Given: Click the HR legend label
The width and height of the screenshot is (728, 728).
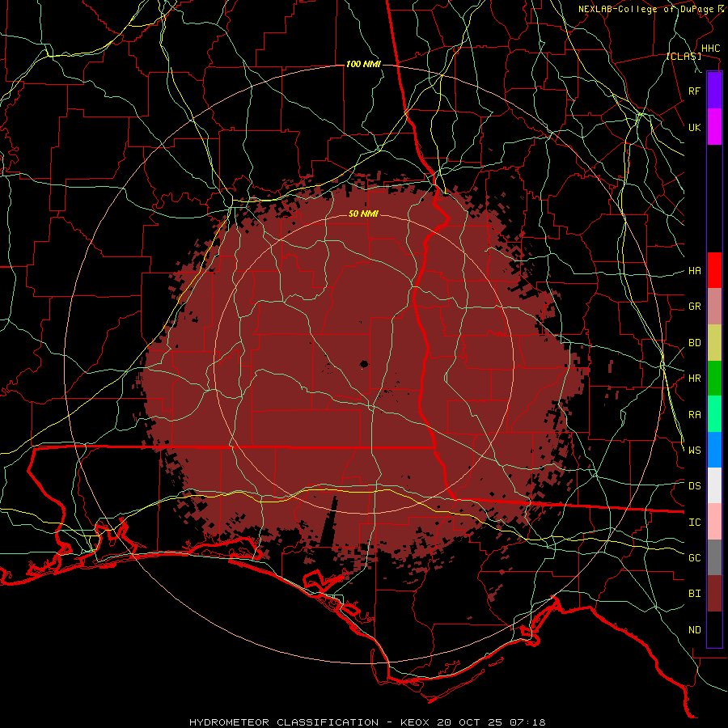Looking at the screenshot, I should pyautogui.click(x=695, y=379).
